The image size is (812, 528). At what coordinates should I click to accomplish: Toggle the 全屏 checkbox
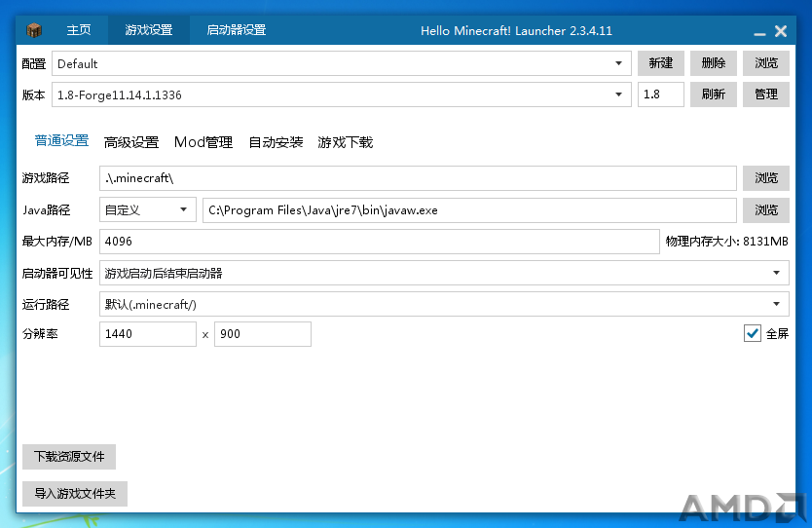tap(753, 333)
